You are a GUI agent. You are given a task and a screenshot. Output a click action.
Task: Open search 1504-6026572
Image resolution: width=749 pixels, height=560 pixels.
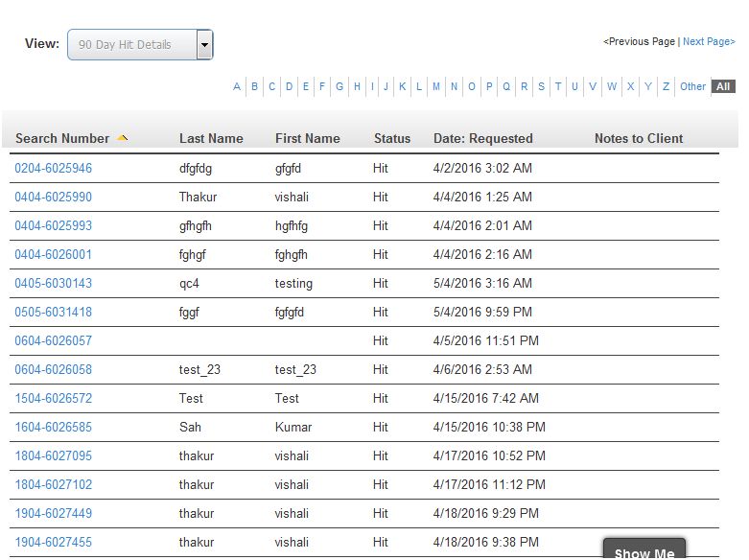tap(53, 398)
